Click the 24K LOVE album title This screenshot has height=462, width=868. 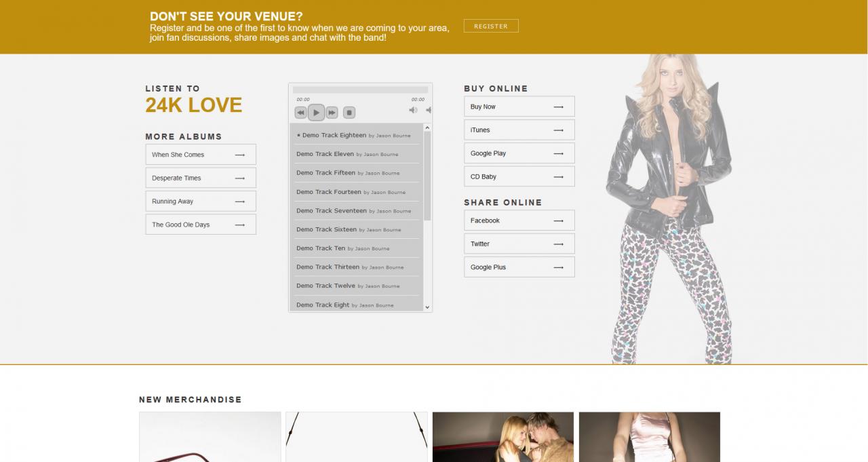point(194,105)
